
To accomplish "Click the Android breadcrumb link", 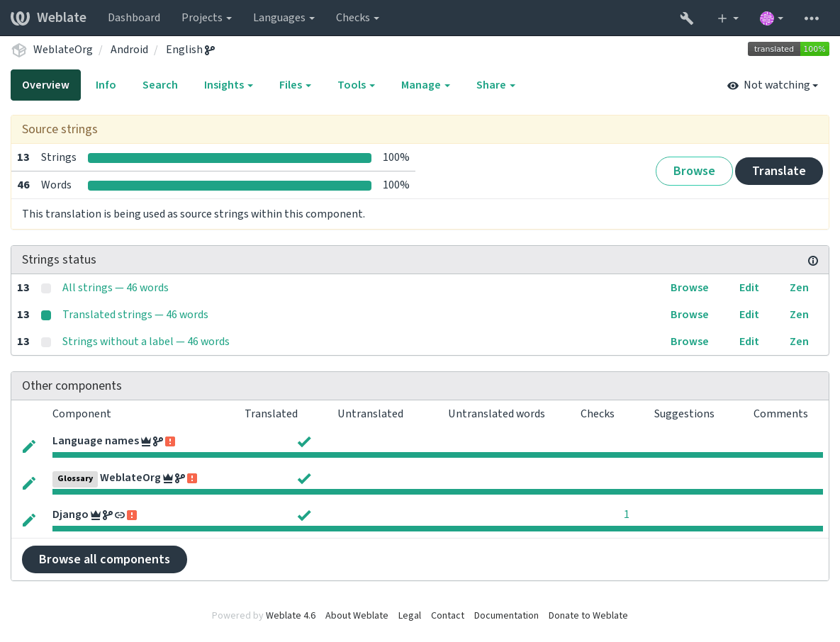I will [129, 50].
